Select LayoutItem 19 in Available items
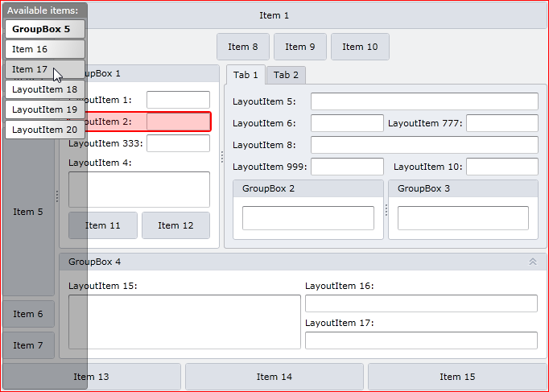Viewport: 549px width, 392px height. [45, 109]
